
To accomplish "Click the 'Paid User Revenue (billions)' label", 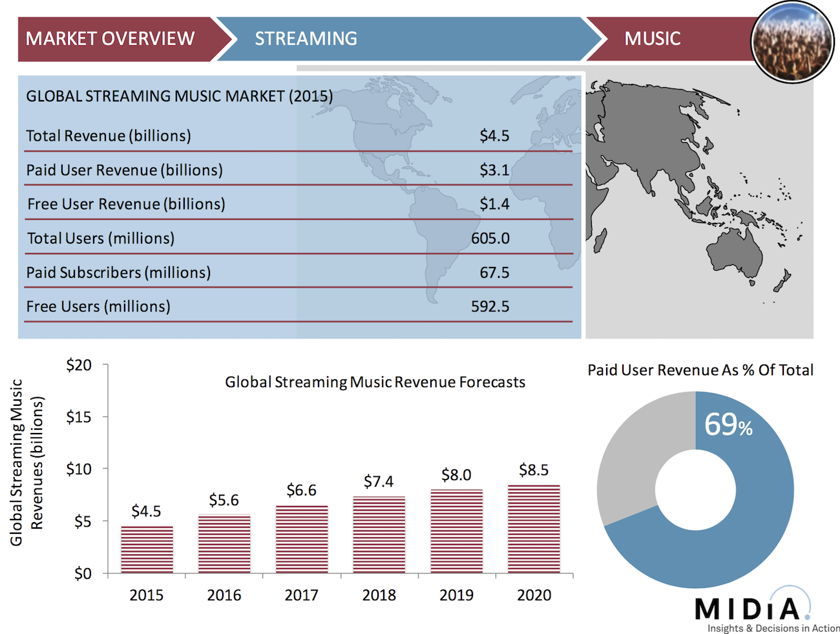I will tap(124, 170).
